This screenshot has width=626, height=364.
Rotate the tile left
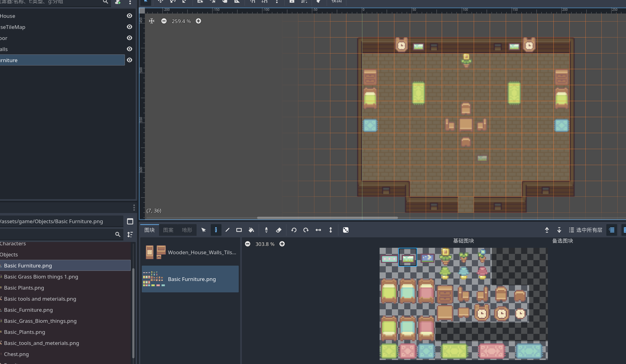pyautogui.click(x=294, y=230)
